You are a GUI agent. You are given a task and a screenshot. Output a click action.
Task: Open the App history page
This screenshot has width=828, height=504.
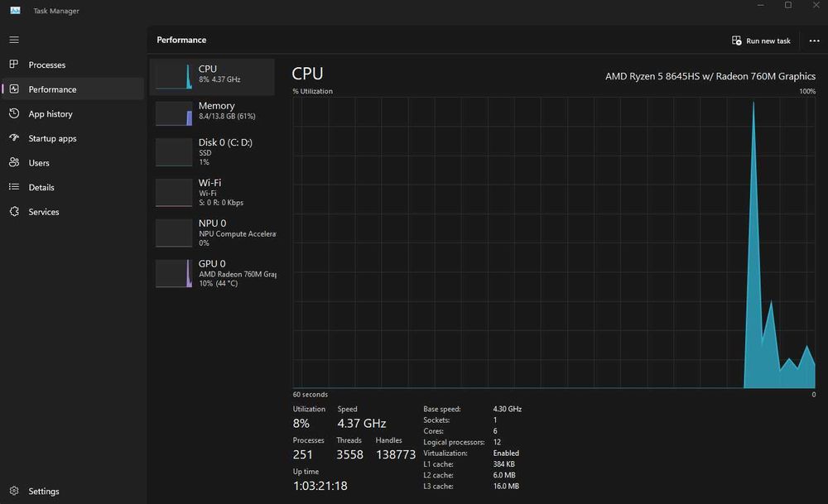point(73,114)
